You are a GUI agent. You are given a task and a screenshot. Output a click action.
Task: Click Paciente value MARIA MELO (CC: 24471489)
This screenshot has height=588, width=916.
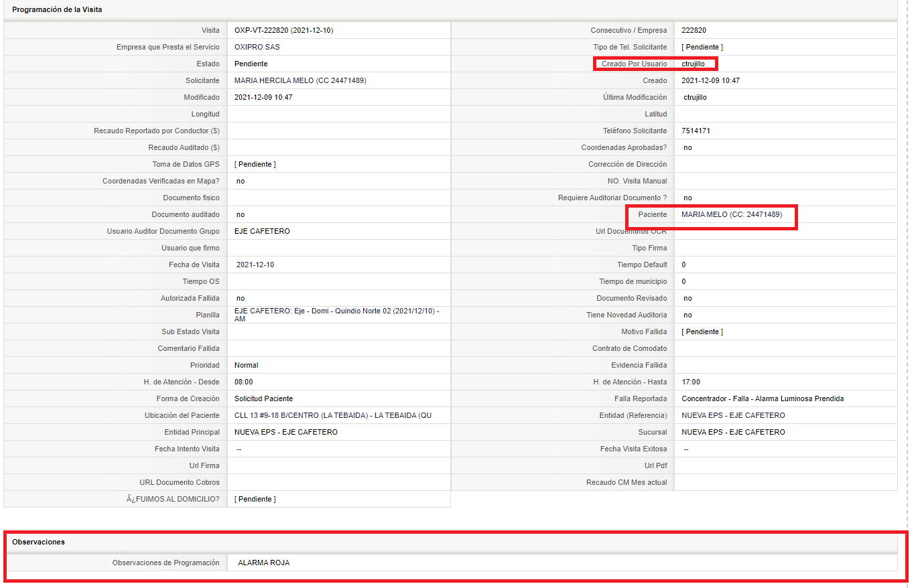coord(732,214)
